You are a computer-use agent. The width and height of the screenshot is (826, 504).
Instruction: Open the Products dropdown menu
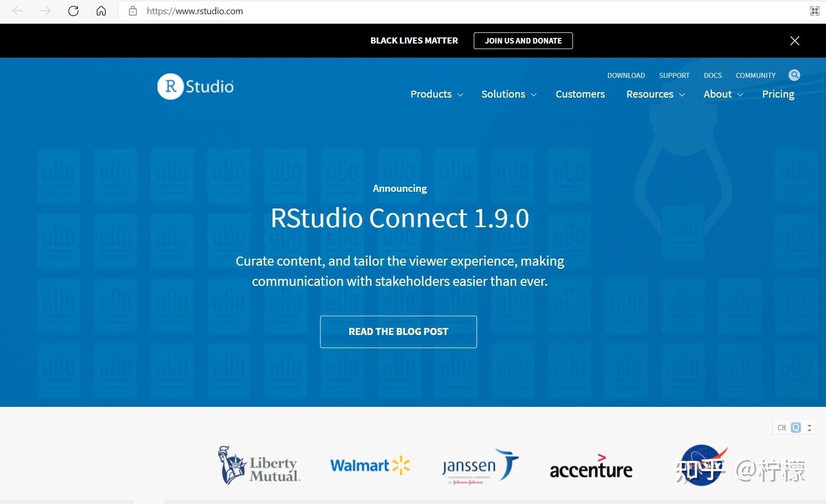tap(431, 94)
